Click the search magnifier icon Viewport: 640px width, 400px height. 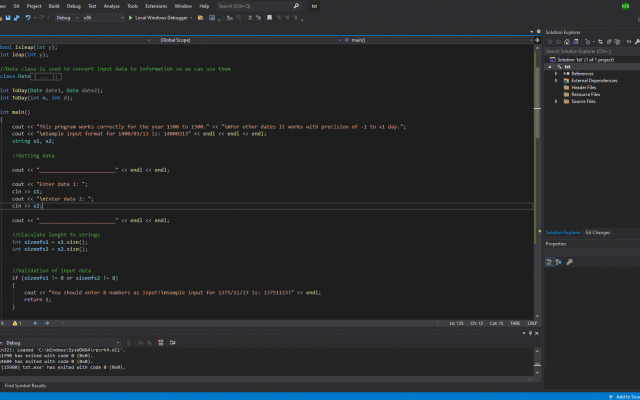296,6
